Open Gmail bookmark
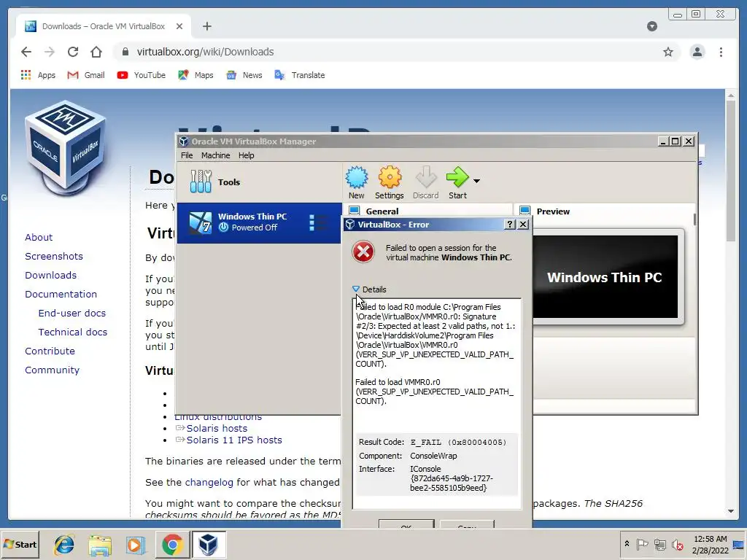This screenshot has height=560, width=747. pyautogui.click(x=86, y=75)
